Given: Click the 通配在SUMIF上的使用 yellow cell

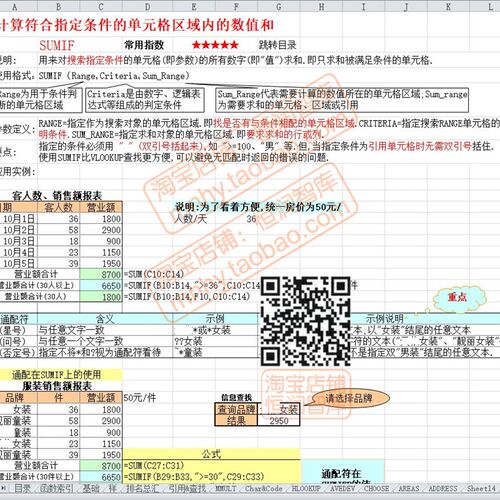Looking at the screenshot, I should pyautogui.click(x=61, y=375).
